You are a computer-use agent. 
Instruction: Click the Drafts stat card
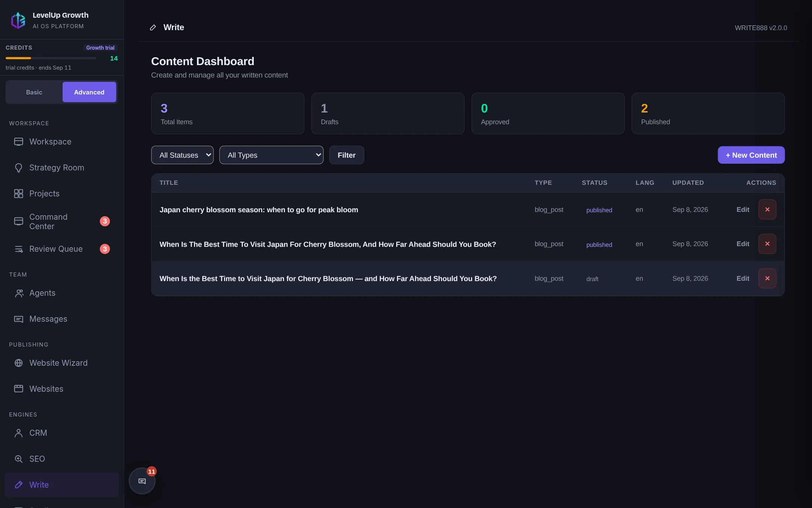coord(388,114)
